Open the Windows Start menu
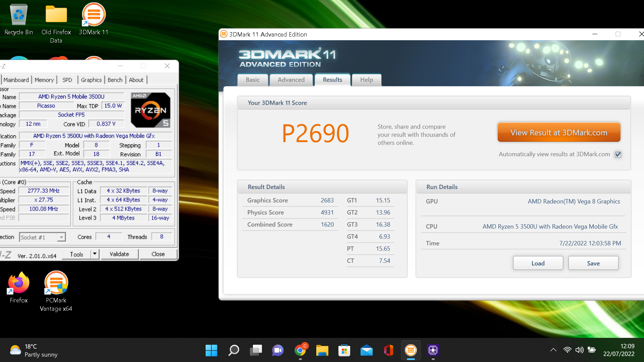 tap(211, 350)
